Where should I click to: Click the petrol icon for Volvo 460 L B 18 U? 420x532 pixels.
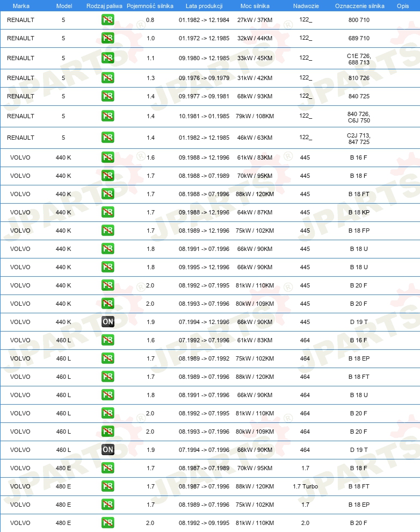[x=108, y=395]
